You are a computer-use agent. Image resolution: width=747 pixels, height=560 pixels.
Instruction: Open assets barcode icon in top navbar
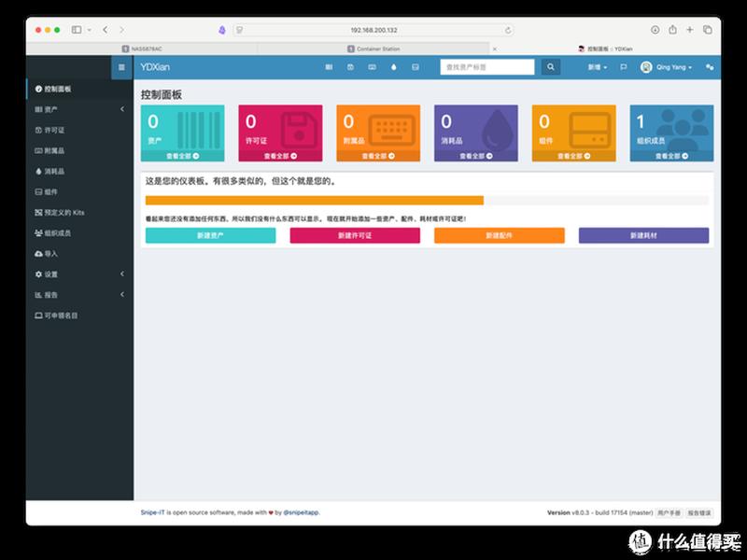(329, 67)
